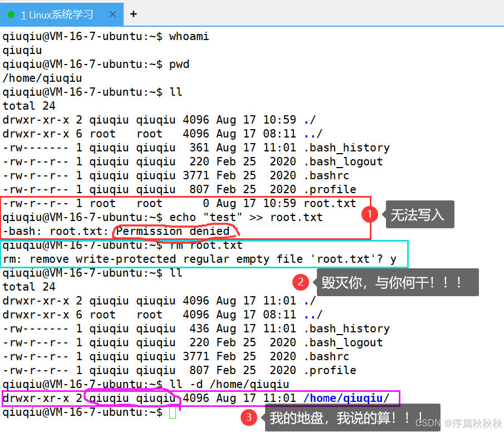Click the green connection status dot on tab
Viewport: 504px width, 432px height.
(x=11, y=14)
